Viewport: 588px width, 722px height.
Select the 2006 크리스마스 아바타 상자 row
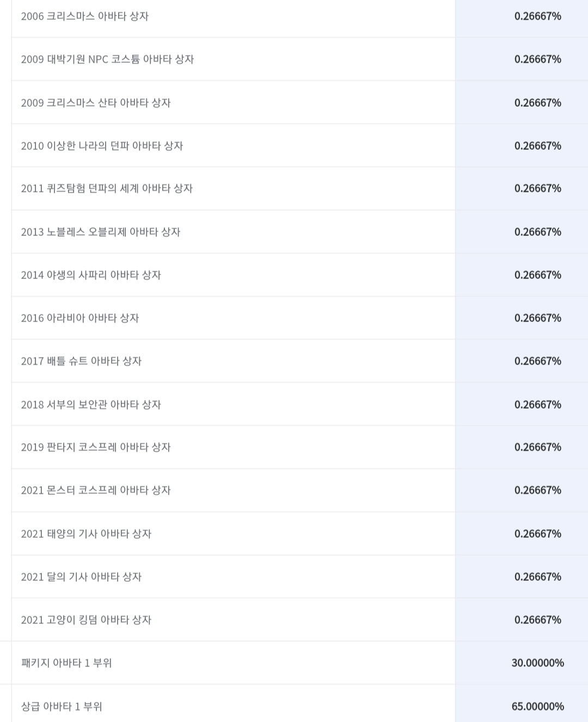[x=299, y=16]
